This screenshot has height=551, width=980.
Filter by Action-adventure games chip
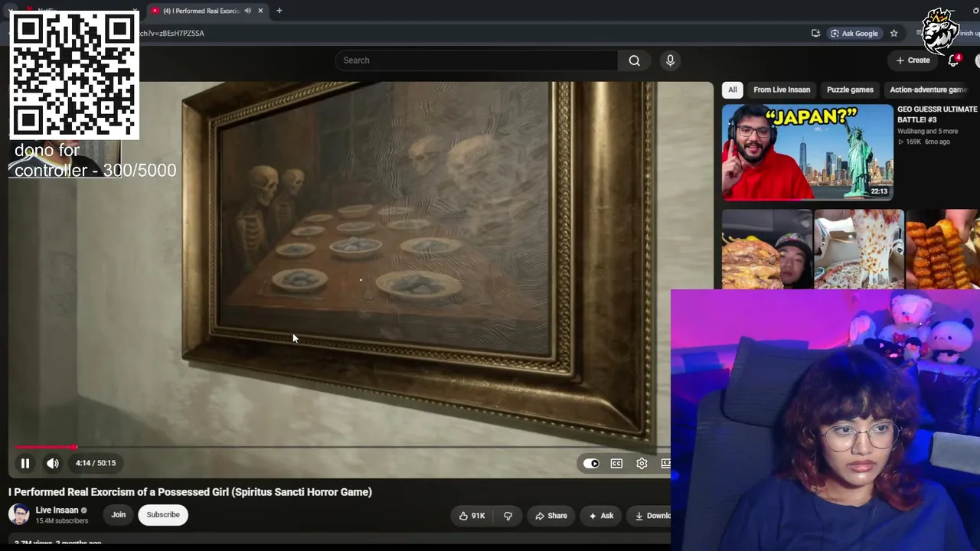coord(930,90)
